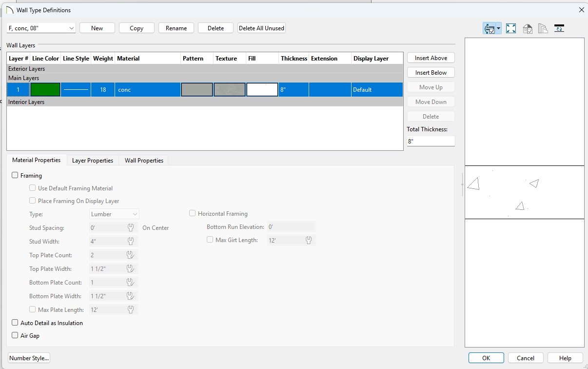Click the Exterior Layers group row
Screen dimensions: 588x369
pyautogui.click(x=205, y=69)
